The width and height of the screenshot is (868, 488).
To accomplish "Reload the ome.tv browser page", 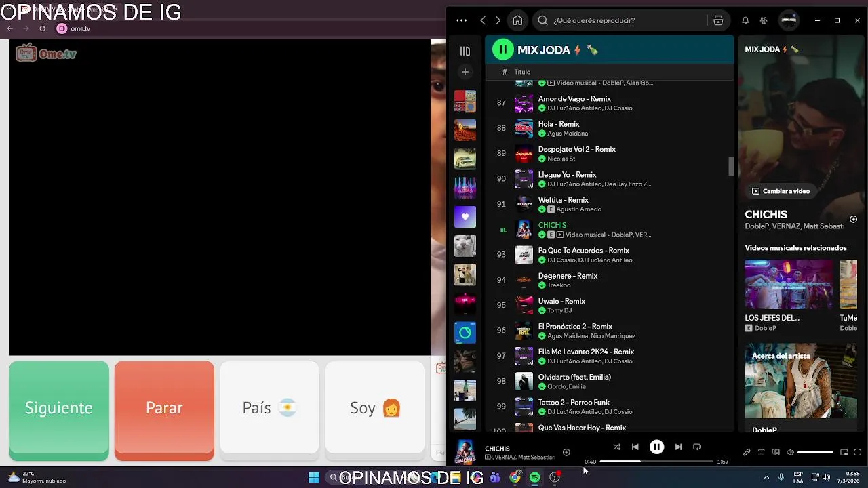I will pyautogui.click(x=42, y=28).
